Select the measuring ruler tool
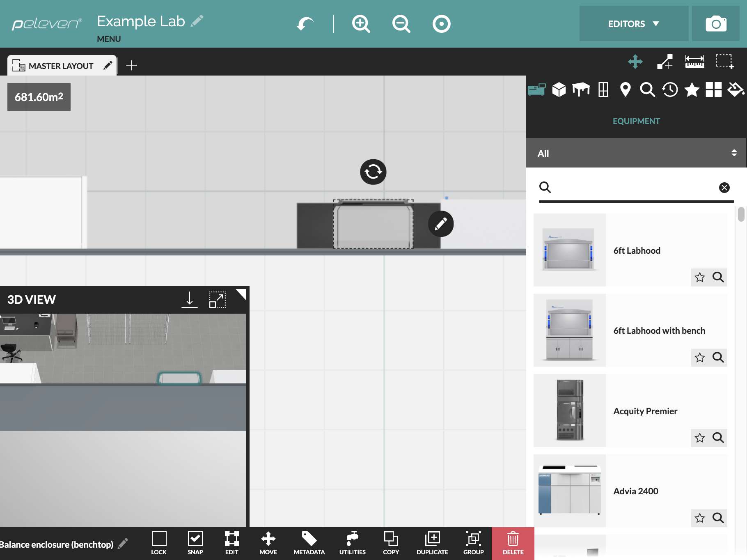This screenshot has height=560, width=747. (x=694, y=62)
